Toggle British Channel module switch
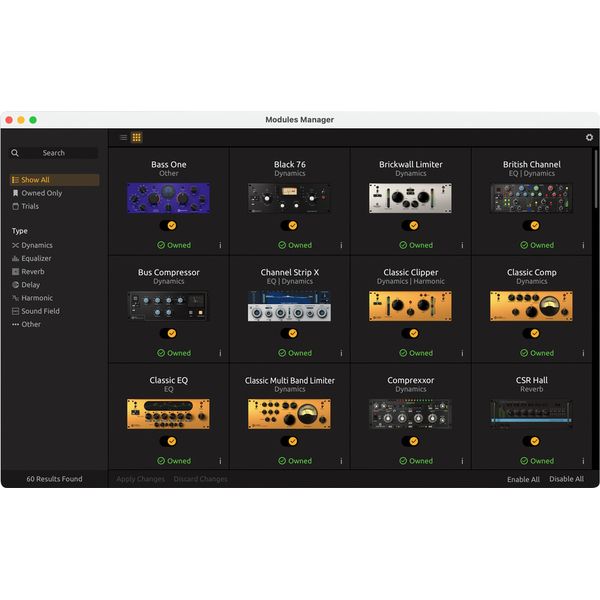Viewport: 600px width, 600px height. [532, 225]
